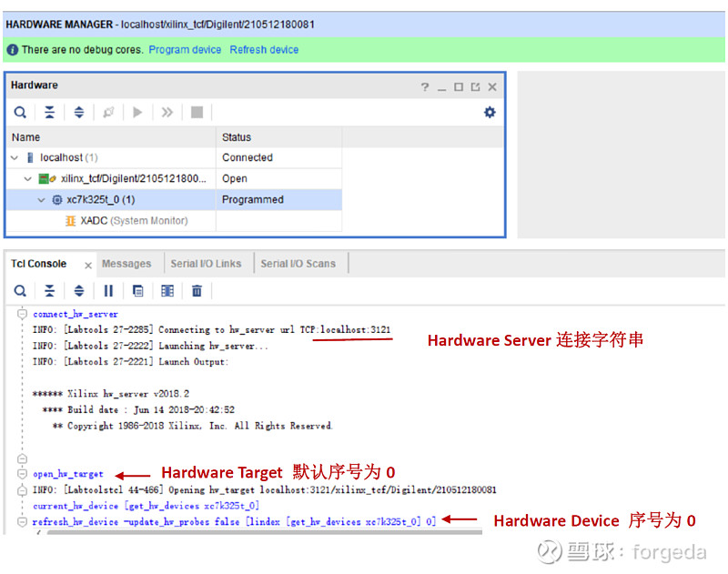Viewport: 728px width, 574px height.
Task: Float the Hardware panel
Action: pos(475,86)
